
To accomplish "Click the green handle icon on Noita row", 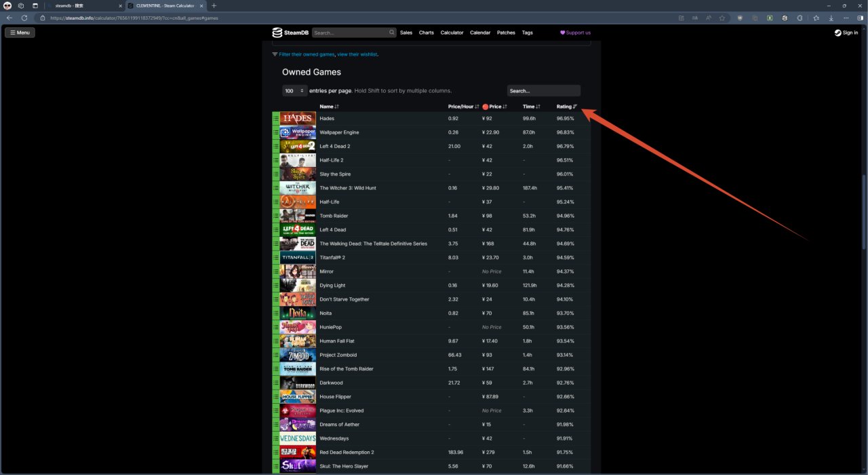I will (276, 313).
